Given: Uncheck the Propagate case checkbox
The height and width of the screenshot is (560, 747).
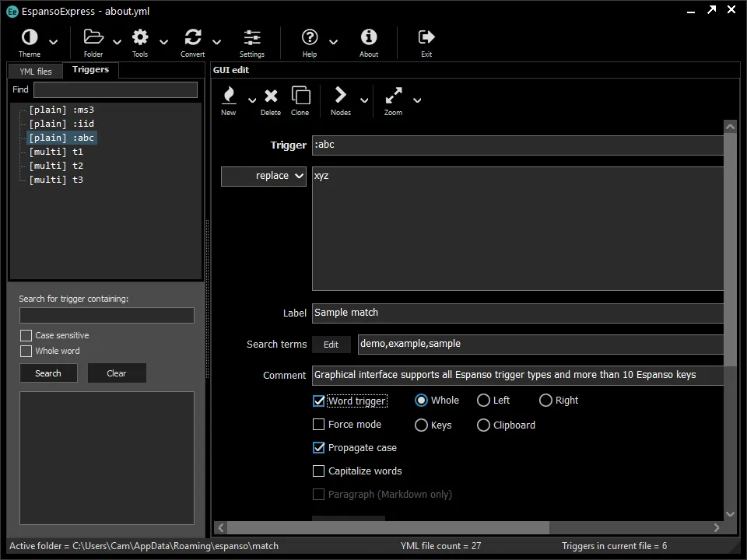Looking at the screenshot, I should click(x=319, y=448).
